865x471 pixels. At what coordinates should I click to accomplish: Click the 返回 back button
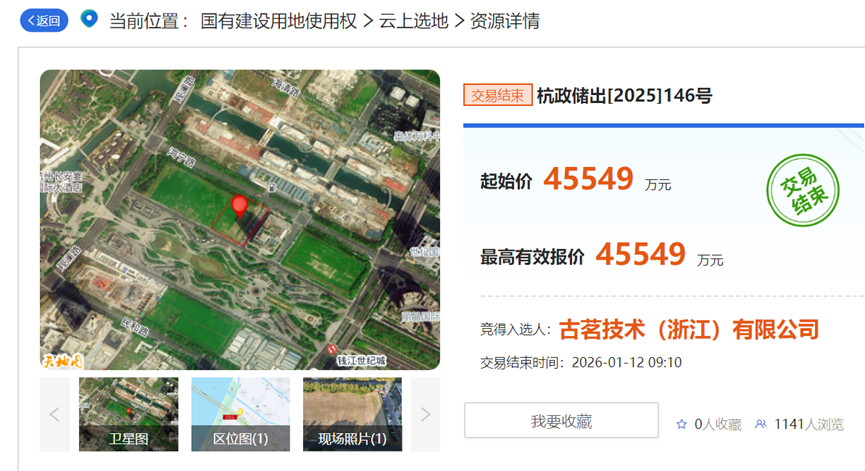pos(44,20)
